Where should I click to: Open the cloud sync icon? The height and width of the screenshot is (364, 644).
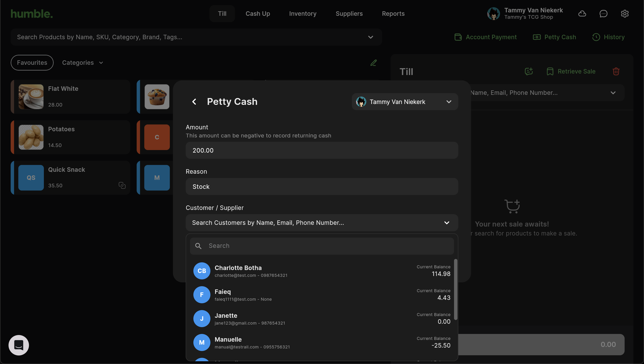(582, 13)
